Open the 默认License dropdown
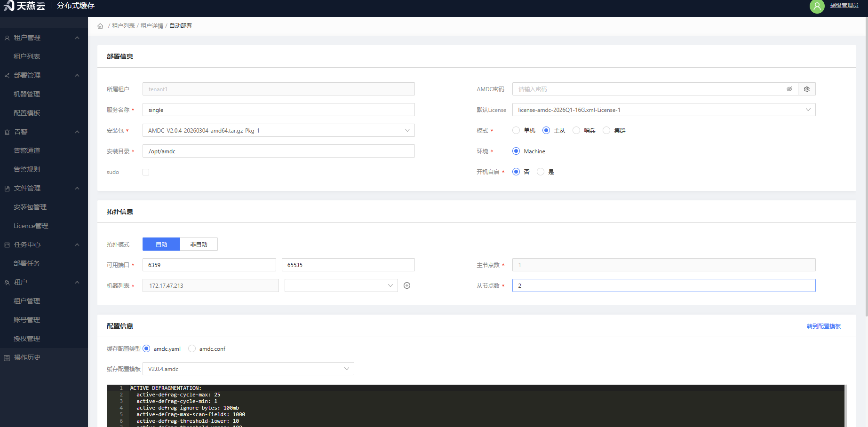Image resolution: width=868 pixels, height=427 pixels. (664, 110)
